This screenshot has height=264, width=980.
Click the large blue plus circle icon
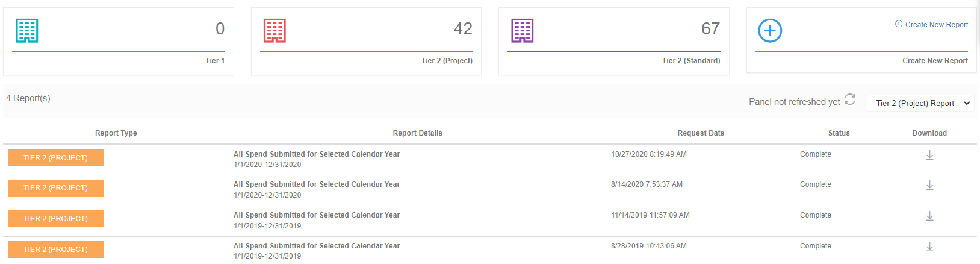coord(770,31)
